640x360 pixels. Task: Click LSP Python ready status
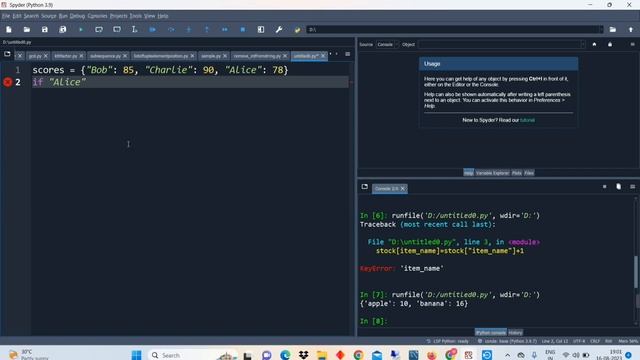(448, 341)
